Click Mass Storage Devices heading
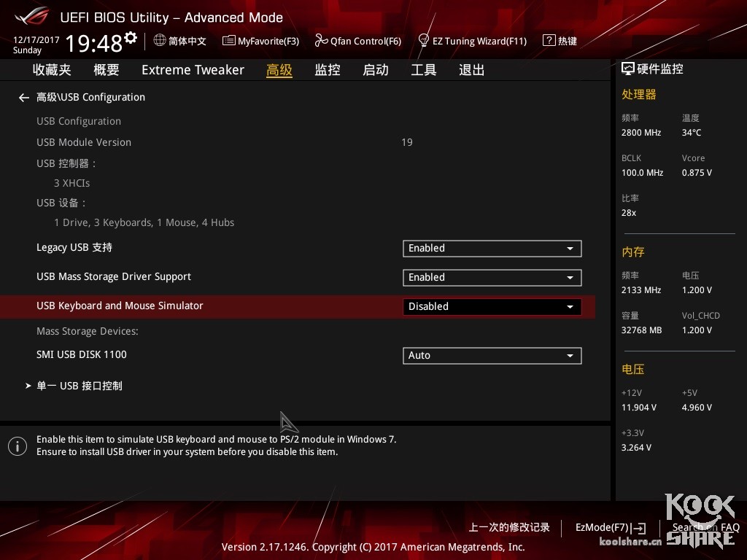The image size is (747, 560). point(88,332)
